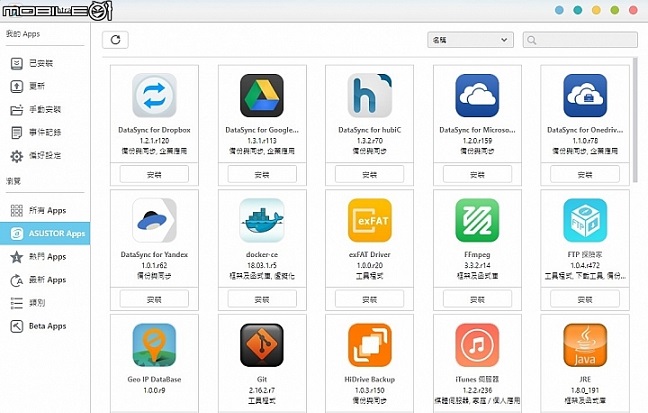The image size is (648, 413).
Task: Click the HiDrive Backup name label
Action: point(369,379)
